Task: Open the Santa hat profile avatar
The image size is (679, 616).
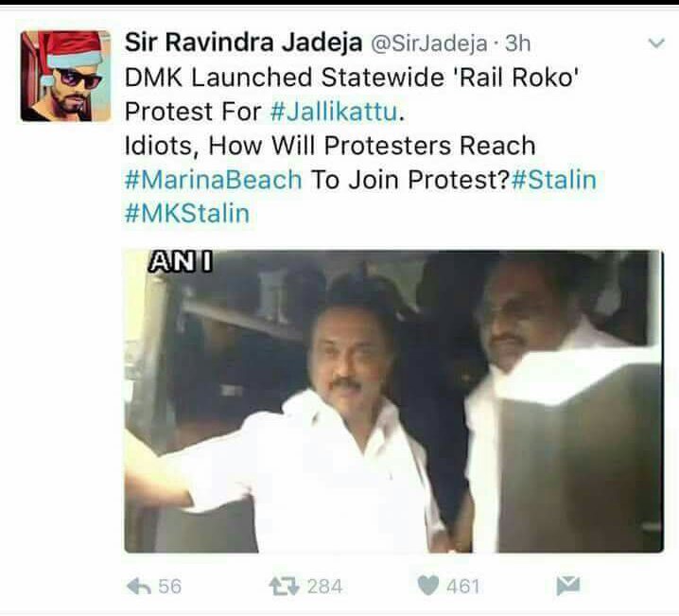Action: point(66,77)
